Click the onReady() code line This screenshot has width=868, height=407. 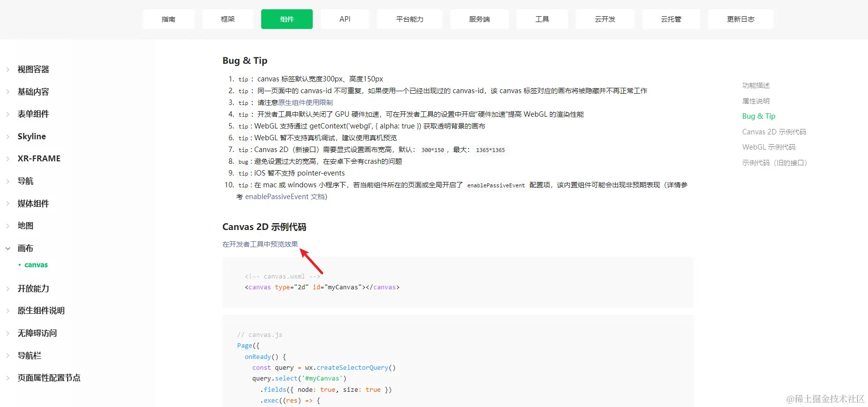pyautogui.click(x=265, y=357)
